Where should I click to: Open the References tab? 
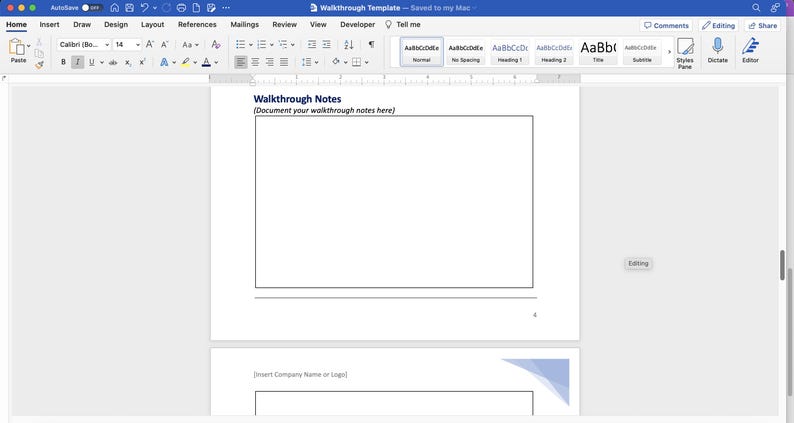tap(197, 24)
